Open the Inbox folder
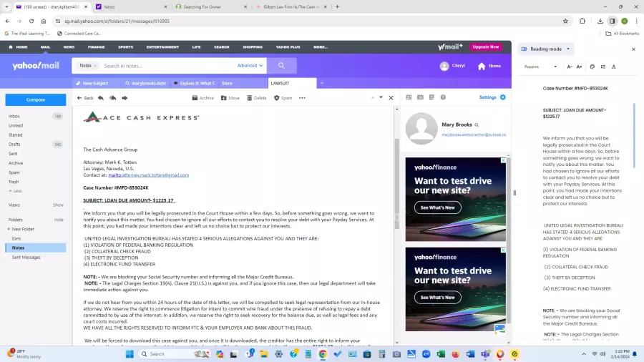644x362 pixels. point(14,116)
